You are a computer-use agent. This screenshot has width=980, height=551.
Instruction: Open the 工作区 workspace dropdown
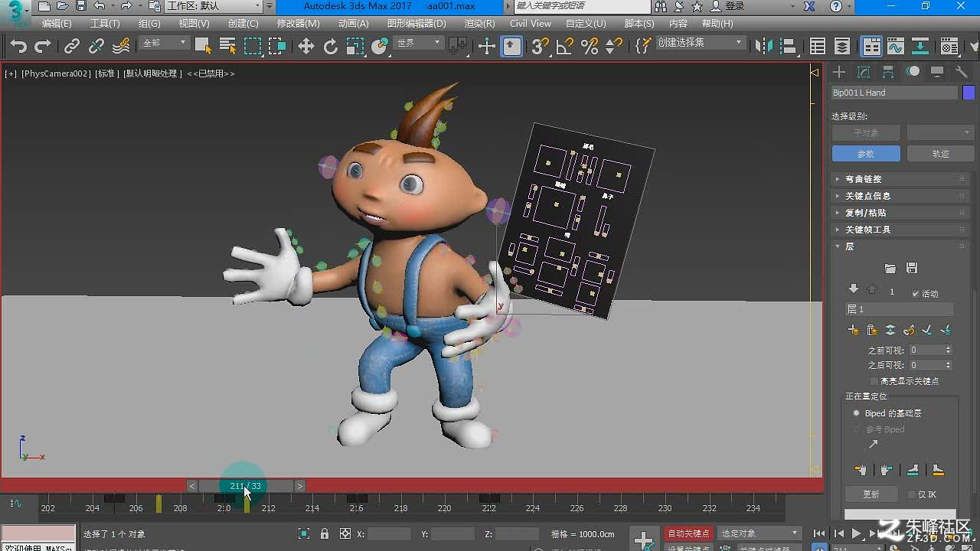214,6
